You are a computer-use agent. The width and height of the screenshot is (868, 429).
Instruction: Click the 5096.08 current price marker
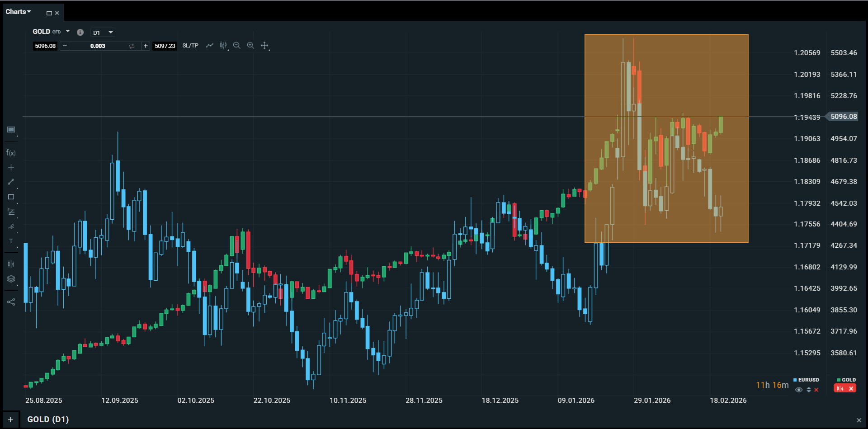[842, 117]
